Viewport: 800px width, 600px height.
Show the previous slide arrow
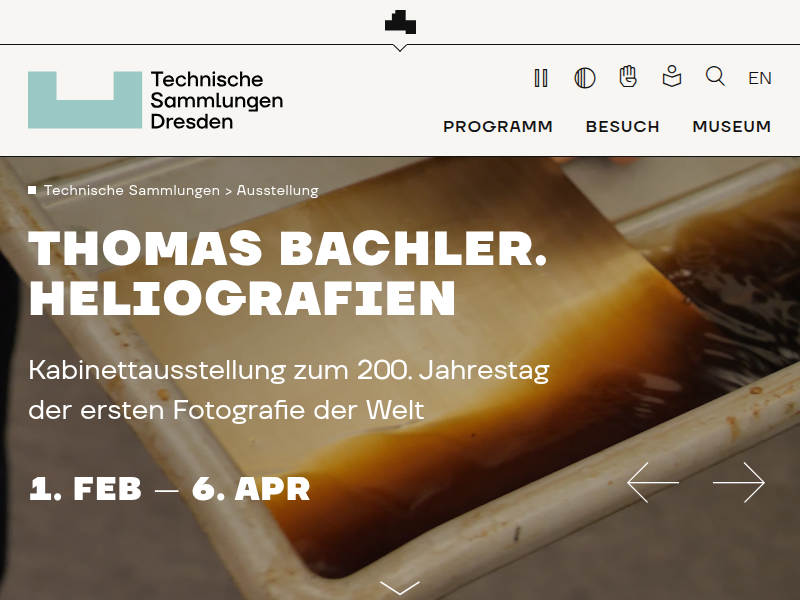tap(653, 482)
